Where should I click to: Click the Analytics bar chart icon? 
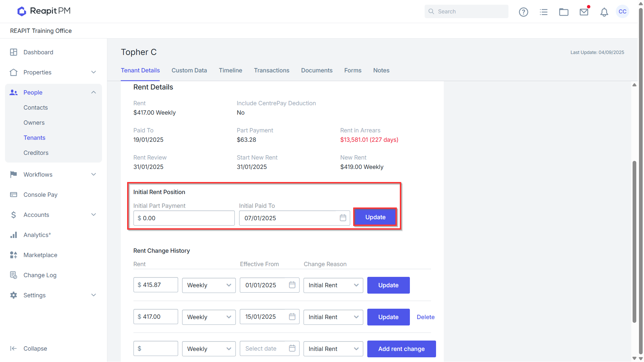(14, 235)
